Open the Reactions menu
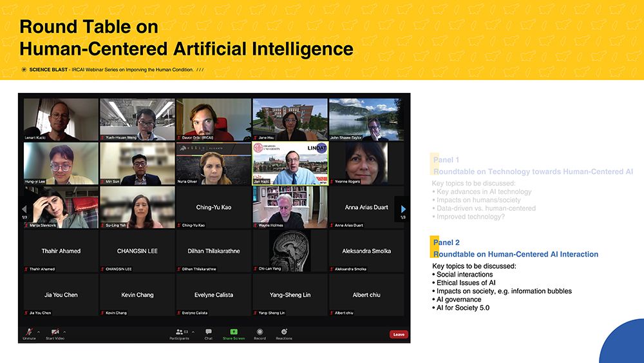Image resolution: width=644 pixels, height=363 pixels. point(284,332)
